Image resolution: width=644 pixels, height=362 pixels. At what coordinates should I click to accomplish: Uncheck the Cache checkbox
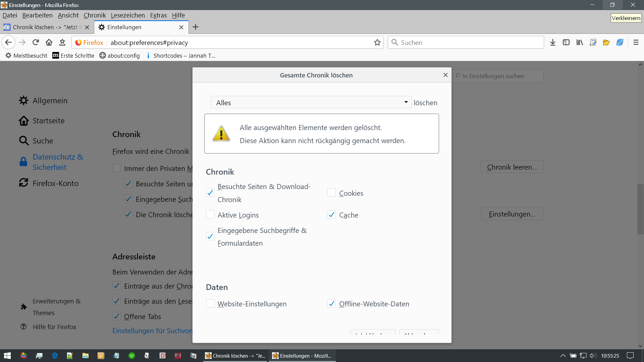[331, 215]
